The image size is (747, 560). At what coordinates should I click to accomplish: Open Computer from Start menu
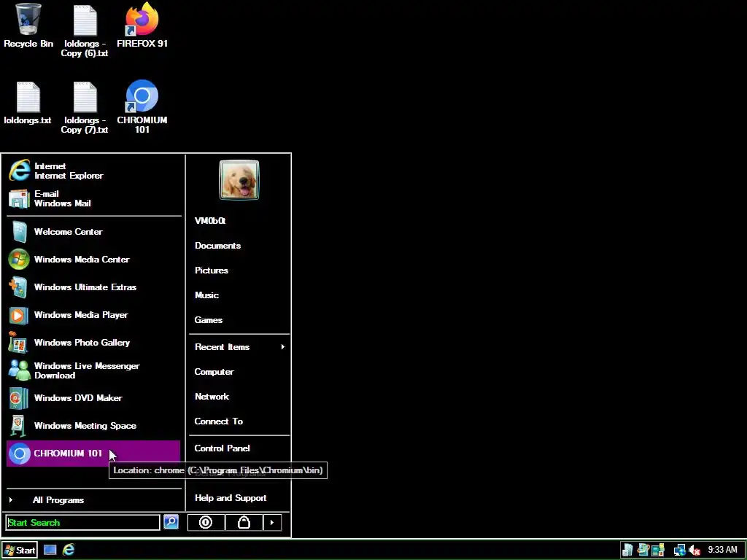[x=239, y=372]
